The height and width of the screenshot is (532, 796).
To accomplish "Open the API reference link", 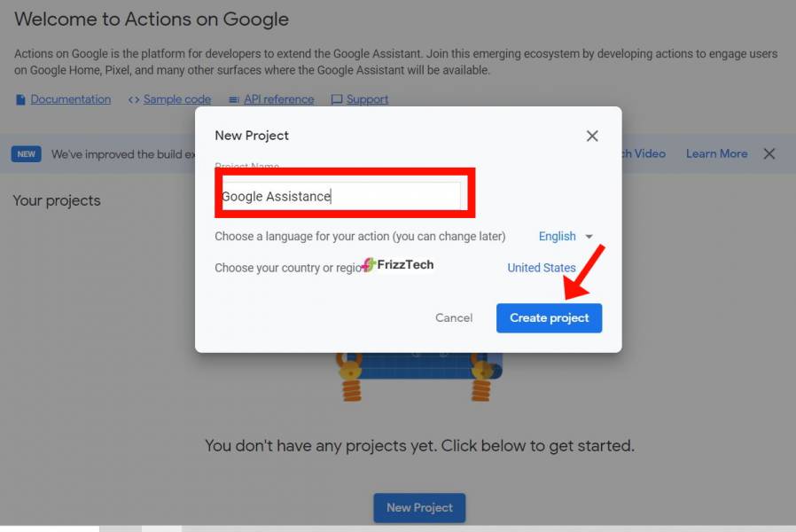I will 278,99.
